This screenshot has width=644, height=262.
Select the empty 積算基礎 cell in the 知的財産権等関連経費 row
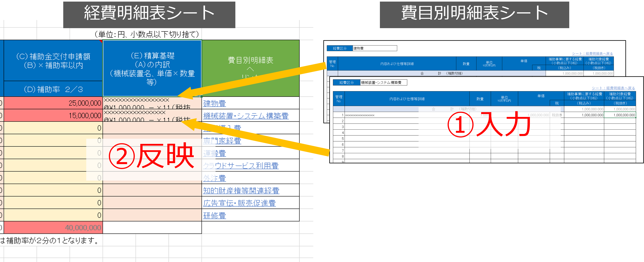click(x=152, y=190)
